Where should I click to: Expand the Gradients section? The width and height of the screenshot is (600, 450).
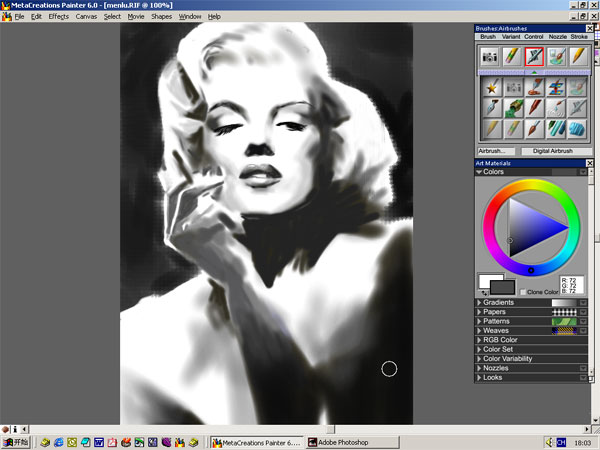pos(479,303)
